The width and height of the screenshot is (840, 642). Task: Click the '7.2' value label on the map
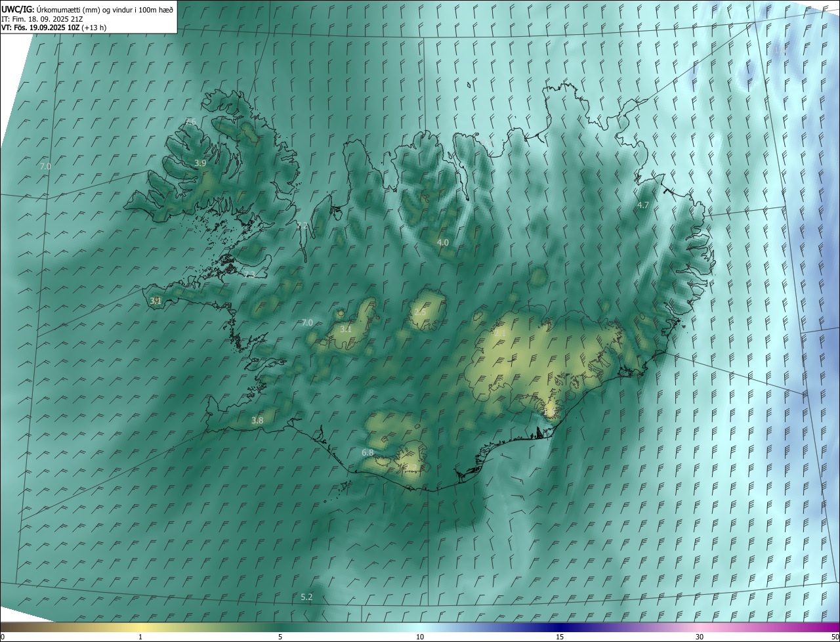click(303, 225)
